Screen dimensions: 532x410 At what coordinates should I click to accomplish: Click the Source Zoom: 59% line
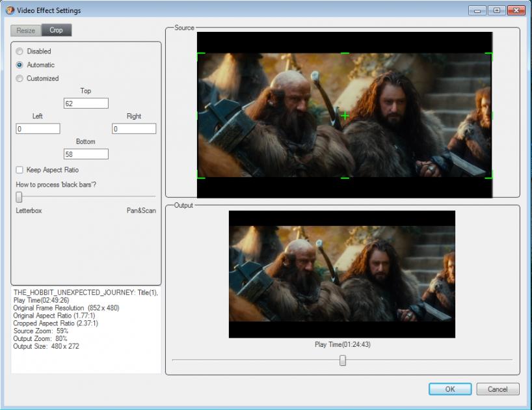41,331
